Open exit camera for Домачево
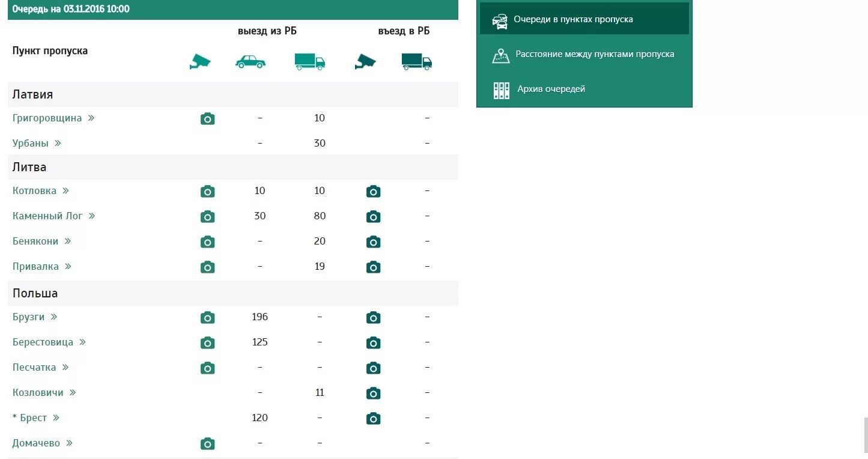Screen dimensions: 868x459 click(x=207, y=444)
